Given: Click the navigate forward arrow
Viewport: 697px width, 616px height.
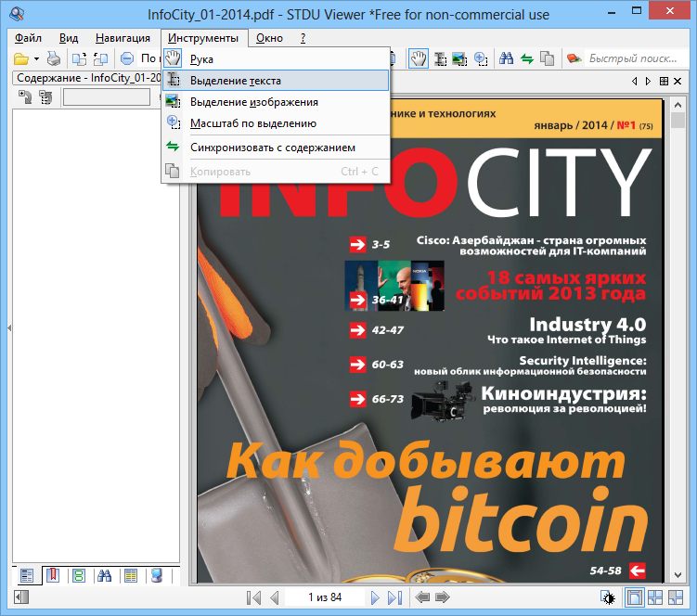Looking at the screenshot, I should 443,597.
